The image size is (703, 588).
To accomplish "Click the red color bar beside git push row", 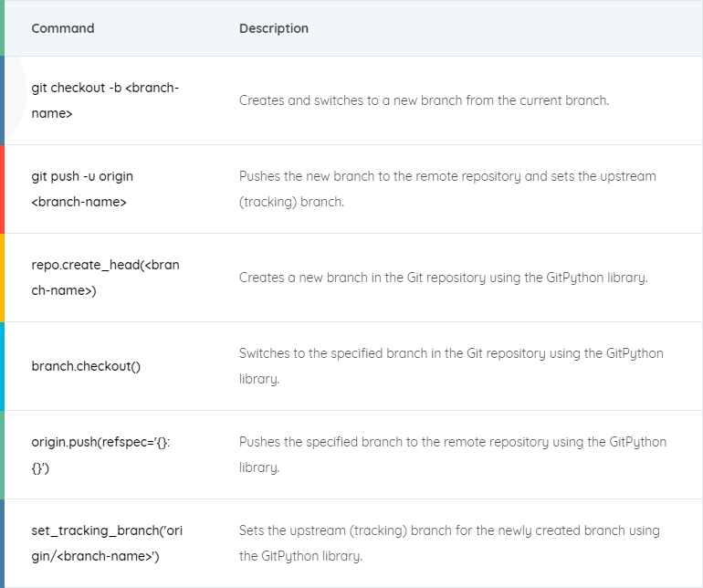I will pos(3,189).
